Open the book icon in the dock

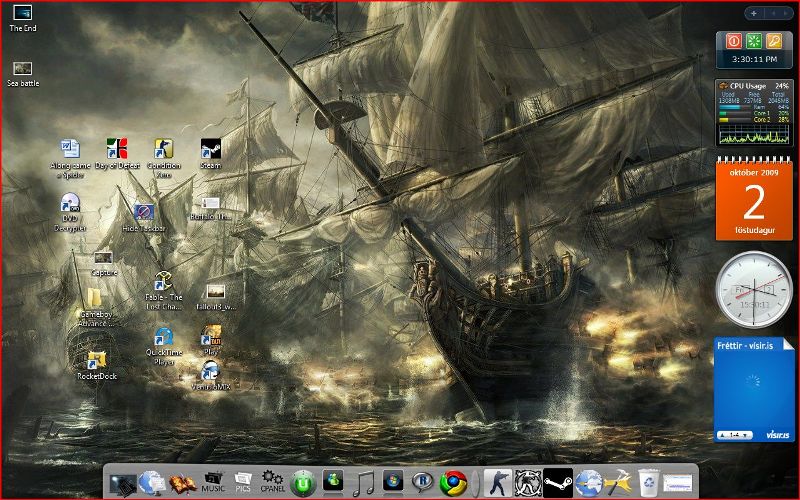click(x=182, y=484)
